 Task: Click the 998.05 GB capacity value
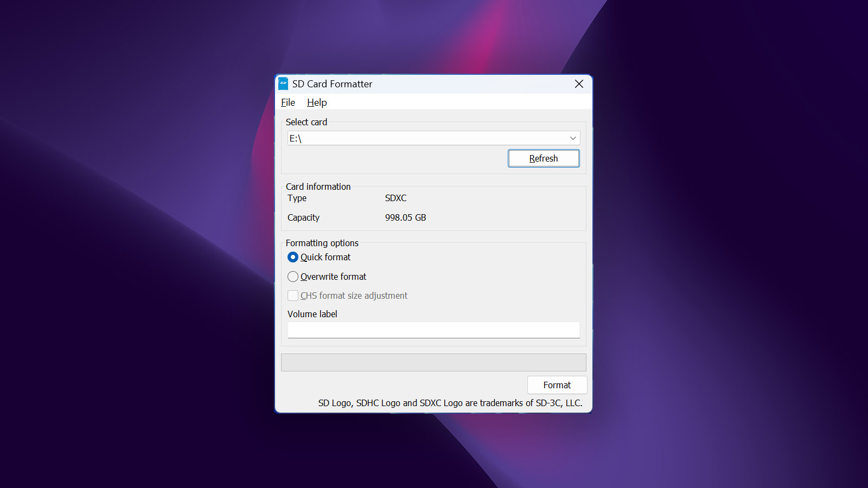tap(405, 217)
